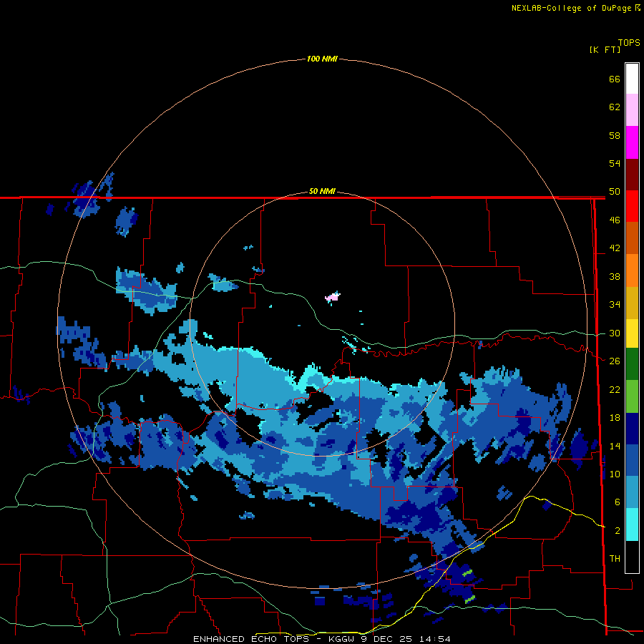Click the legend value '50'

click(x=615, y=192)
